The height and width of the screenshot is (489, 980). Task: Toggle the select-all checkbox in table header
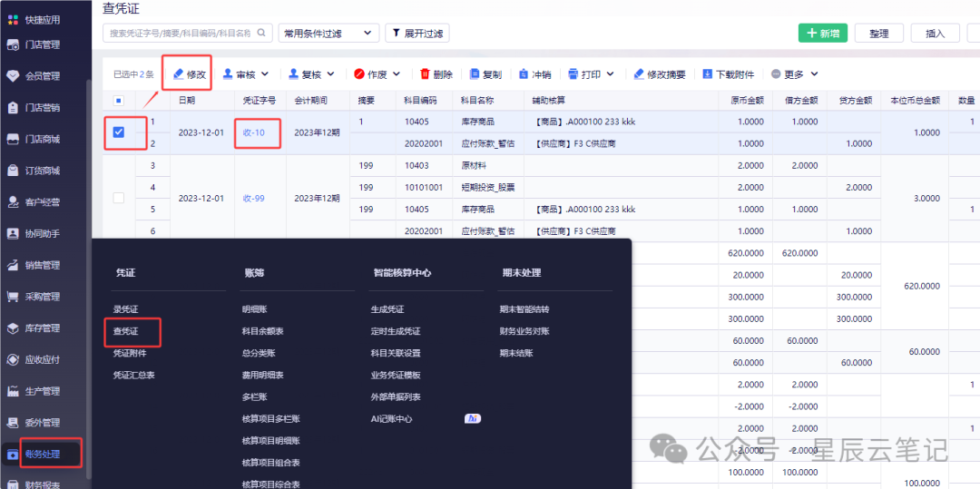click(x=118, y=100)
